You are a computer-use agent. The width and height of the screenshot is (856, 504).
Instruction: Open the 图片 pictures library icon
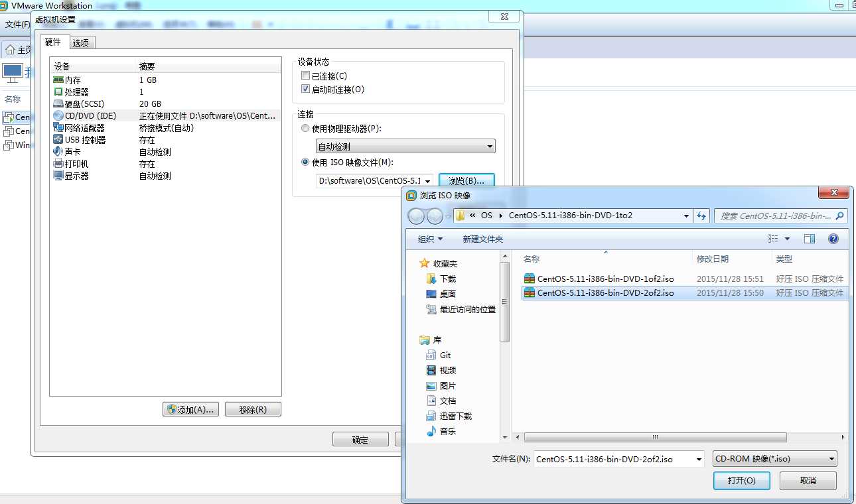(431, 385)
